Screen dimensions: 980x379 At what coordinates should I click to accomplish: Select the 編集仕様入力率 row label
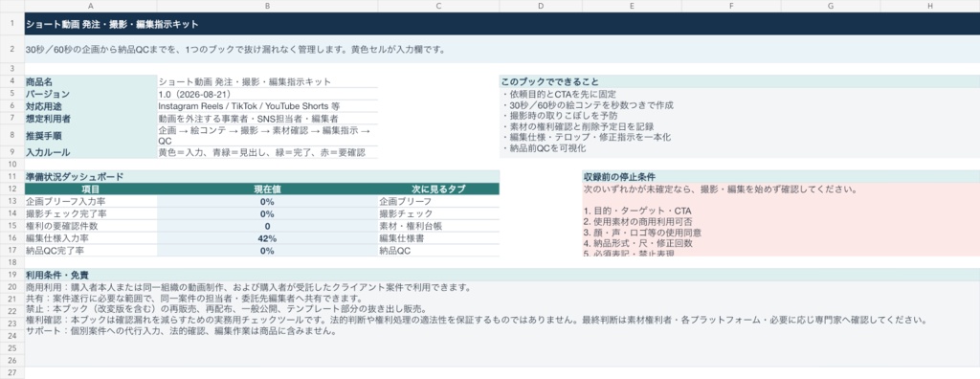[x=91, y=237]
